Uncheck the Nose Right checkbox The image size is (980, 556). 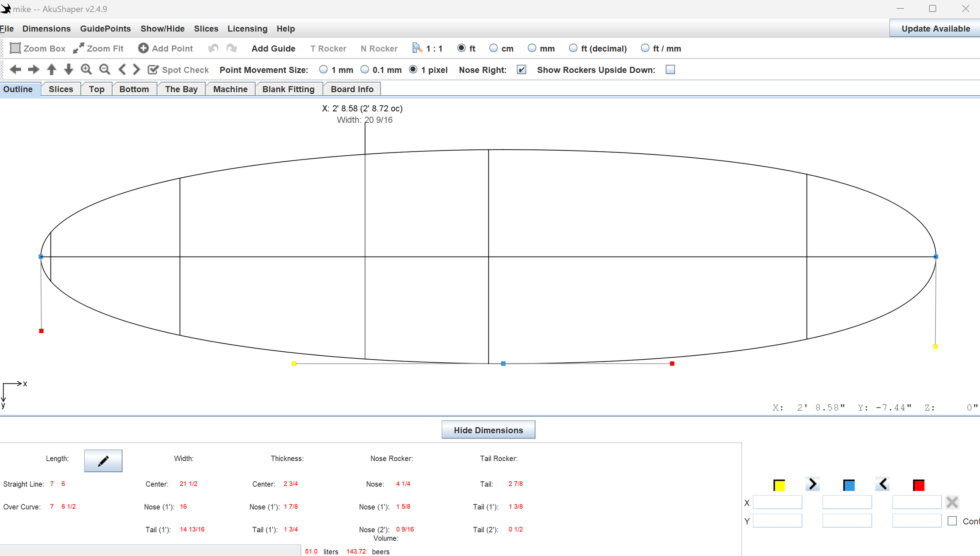(521, 69)
